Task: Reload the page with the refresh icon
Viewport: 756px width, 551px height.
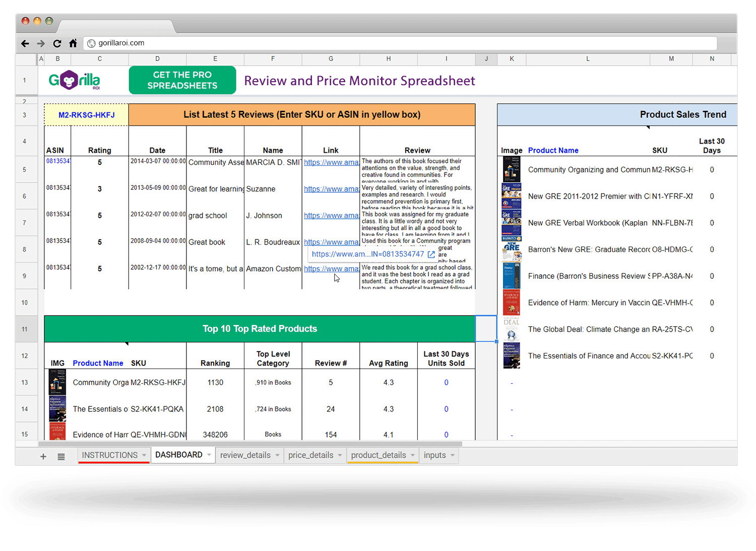Action: (x=57, y=43)
